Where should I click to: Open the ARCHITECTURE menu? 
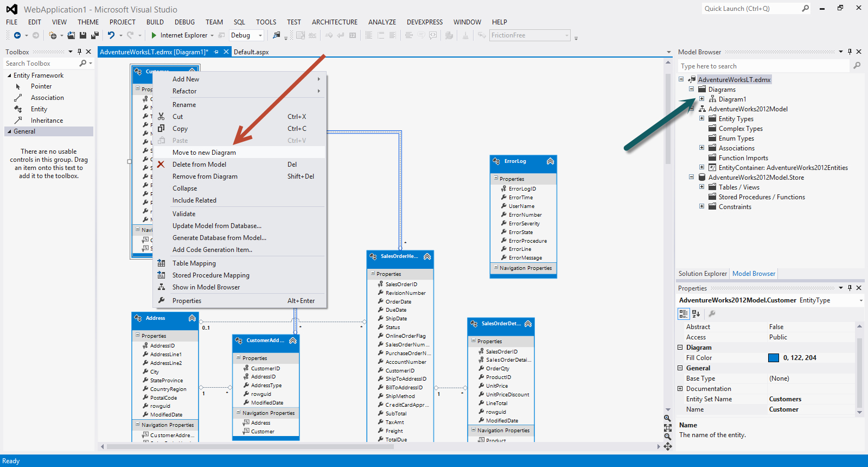335,22
